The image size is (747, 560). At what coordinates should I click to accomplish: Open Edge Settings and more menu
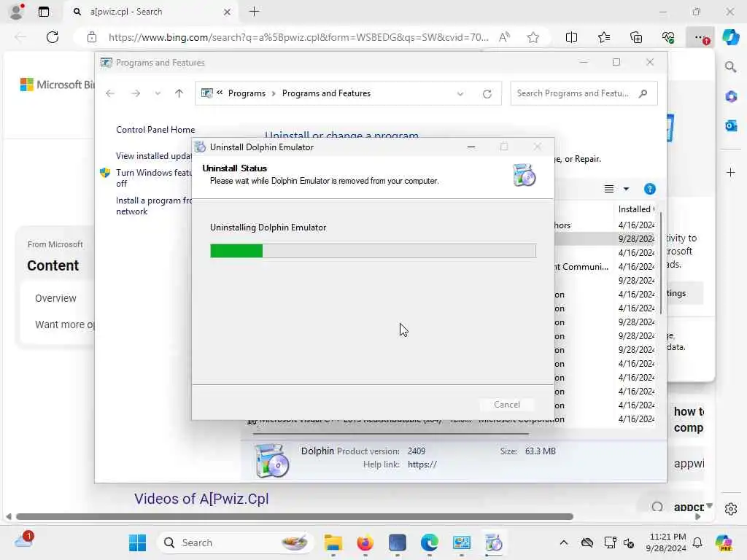[700, 37]
